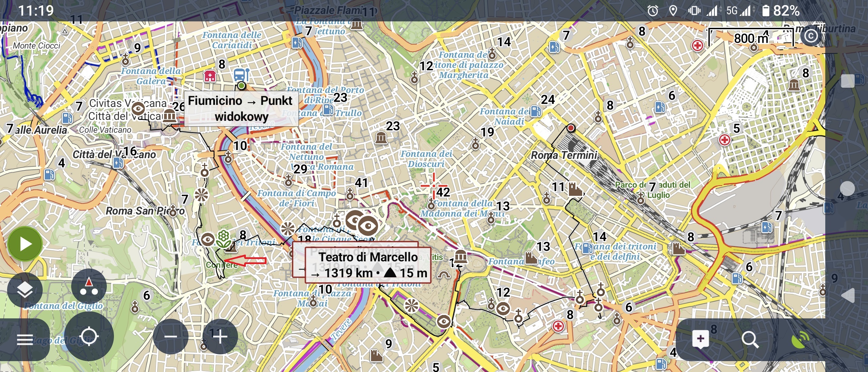Tap the battery 82% indicator

pos(781,11)
